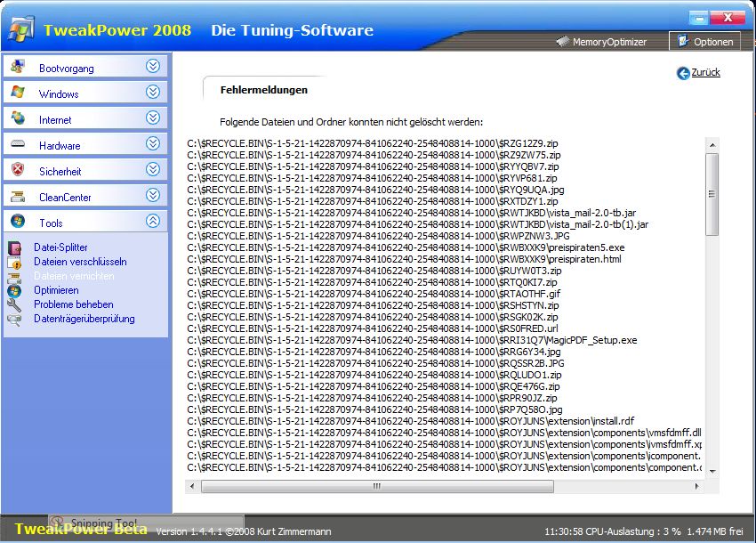Expand the Internet section chevron
Image resolution: width=756 pixels, height=543 pixels.
click(x=153, y=118)
